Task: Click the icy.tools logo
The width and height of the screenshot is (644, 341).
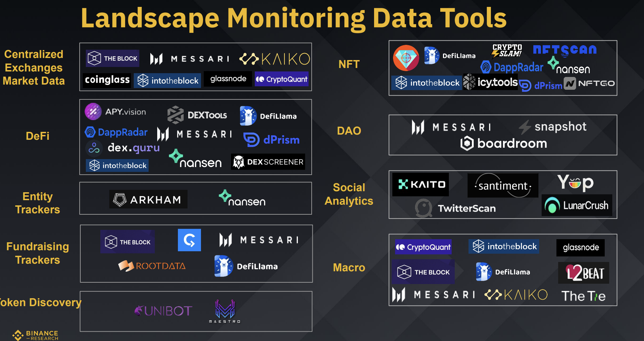Action: [490, 82]
